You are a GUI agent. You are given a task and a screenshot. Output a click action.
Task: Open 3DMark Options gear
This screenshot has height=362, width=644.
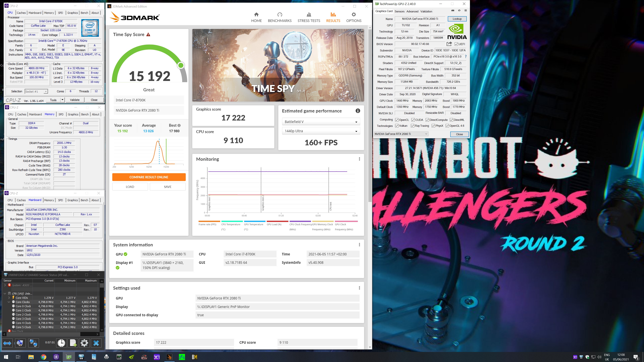[354, 14]
